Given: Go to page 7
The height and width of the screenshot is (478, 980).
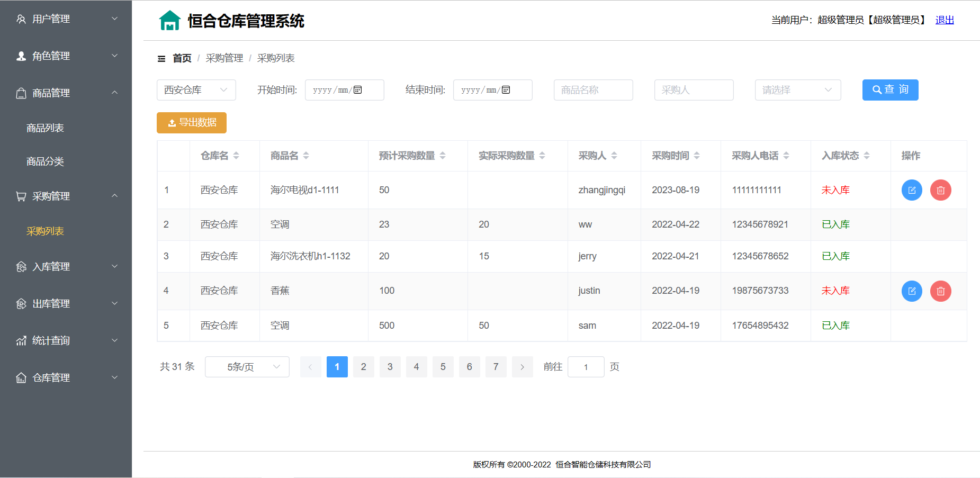Looking at the screenshot, I should point(496,367).
